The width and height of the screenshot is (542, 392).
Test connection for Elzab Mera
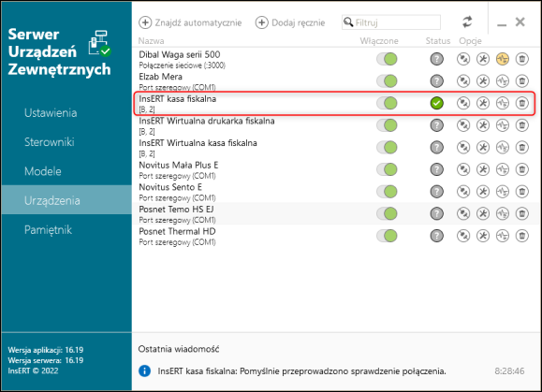point(463,81)
